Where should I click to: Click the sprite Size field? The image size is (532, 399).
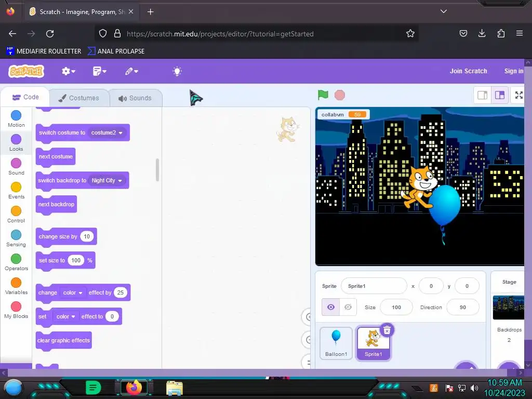pos(396,308)
